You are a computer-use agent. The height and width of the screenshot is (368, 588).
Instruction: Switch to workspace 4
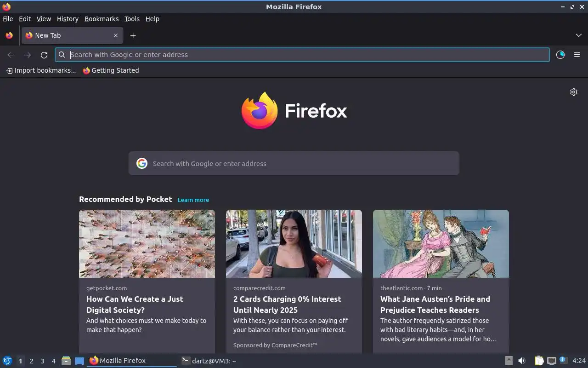[53, 361]
